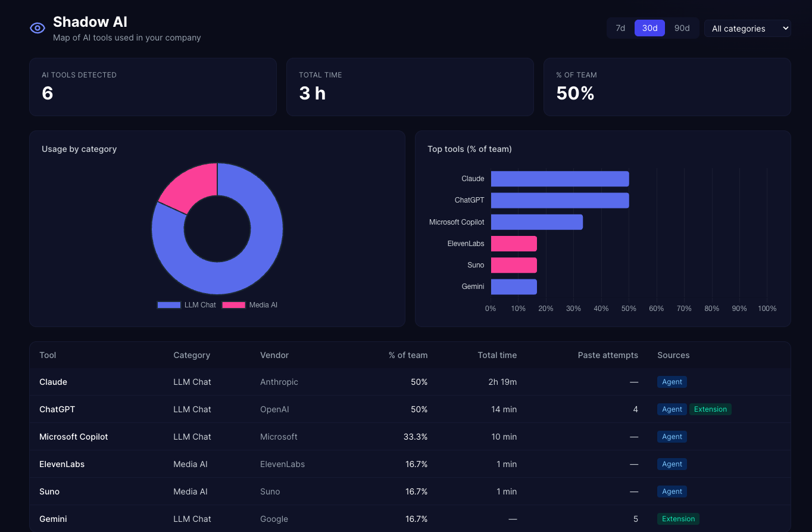Select the ElevenLabs tool name in table
Screen dimensions: 812x532
click(62, 464)
